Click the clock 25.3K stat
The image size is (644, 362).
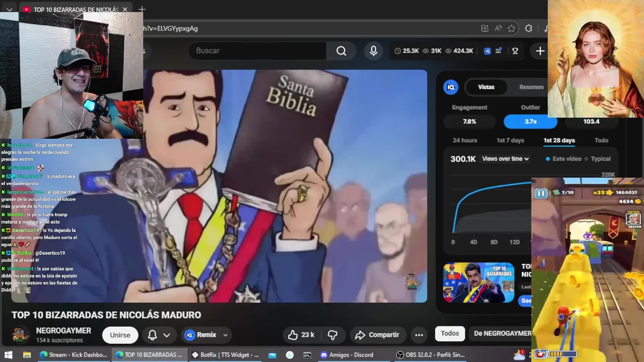(407, 51)
